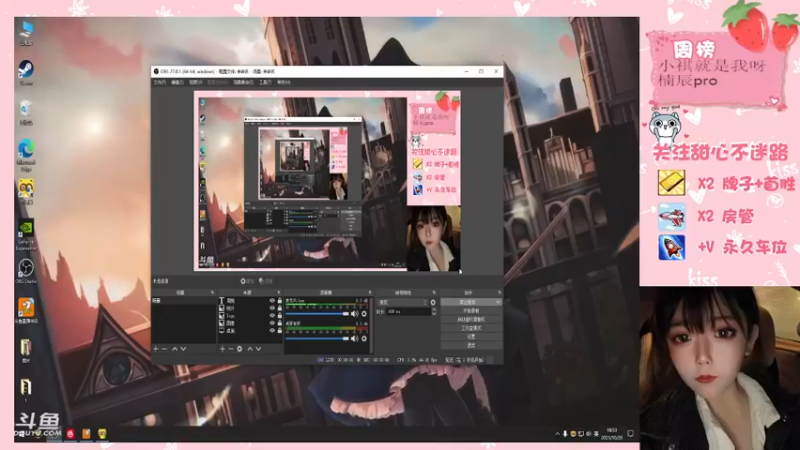Pop out the Controls dock icon
Image resolution: width=800 pixels, height=450 pixels.
click(x=499, y=292)
